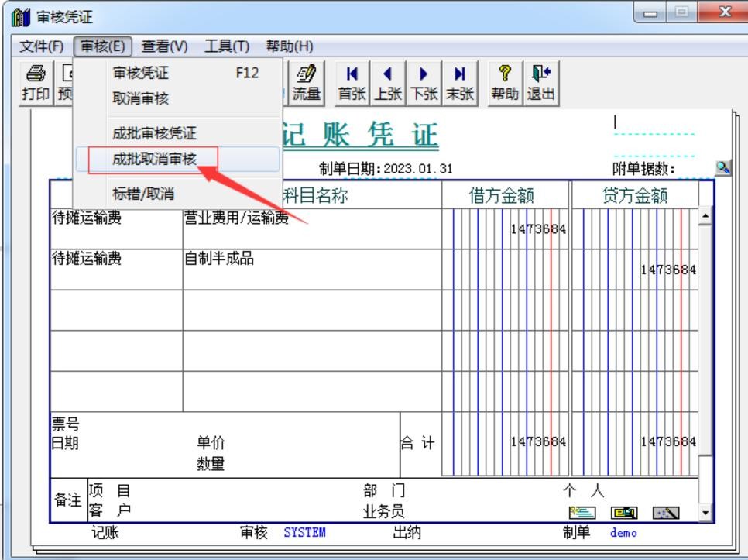Image resolution: width=748 pixels, height=560 pixels.
Task: Click the 打印 printer toolbar icon
Action: click(36, 84)
